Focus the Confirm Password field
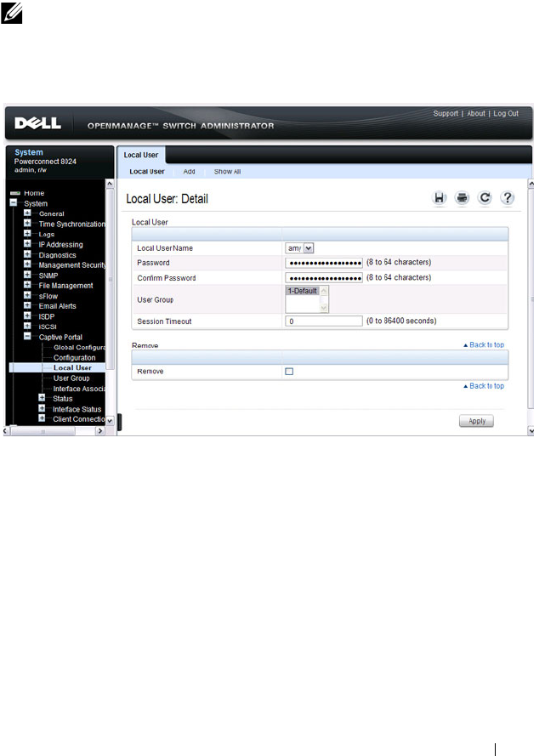This screenshot has height=756, width=545. click(x=324, y=278)
